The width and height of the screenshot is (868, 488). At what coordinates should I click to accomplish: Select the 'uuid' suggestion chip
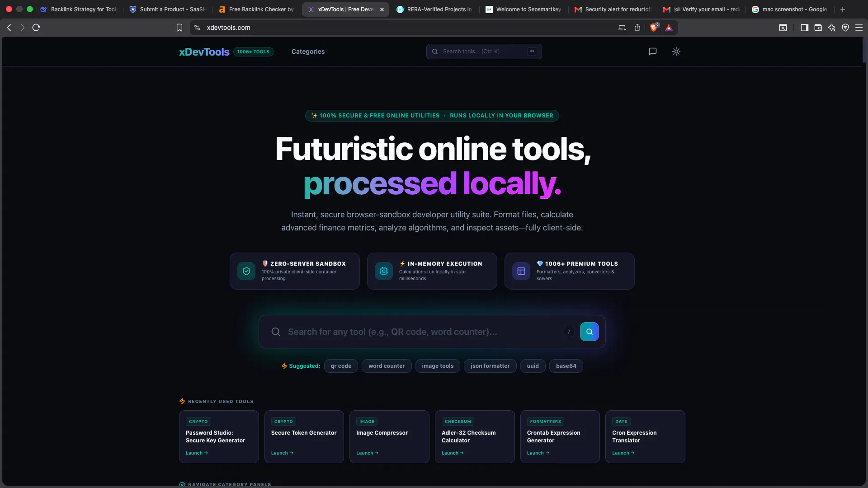tap(533, 366)
